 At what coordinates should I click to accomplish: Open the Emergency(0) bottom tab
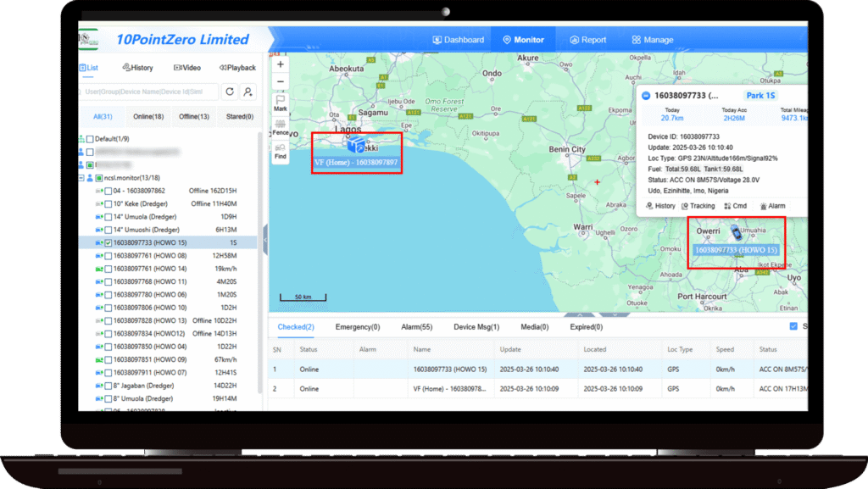[x=358, y=327]
